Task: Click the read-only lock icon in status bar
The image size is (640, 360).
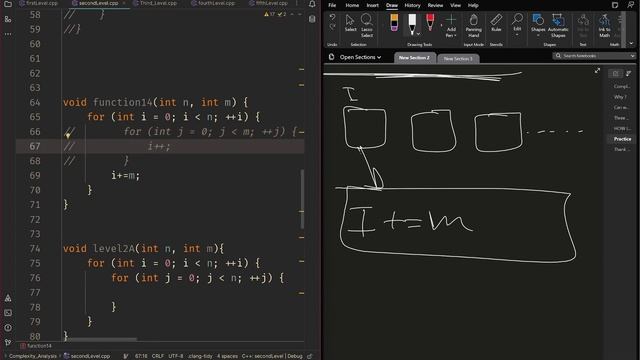Action: pyautogui.click(x=310, y=356)
